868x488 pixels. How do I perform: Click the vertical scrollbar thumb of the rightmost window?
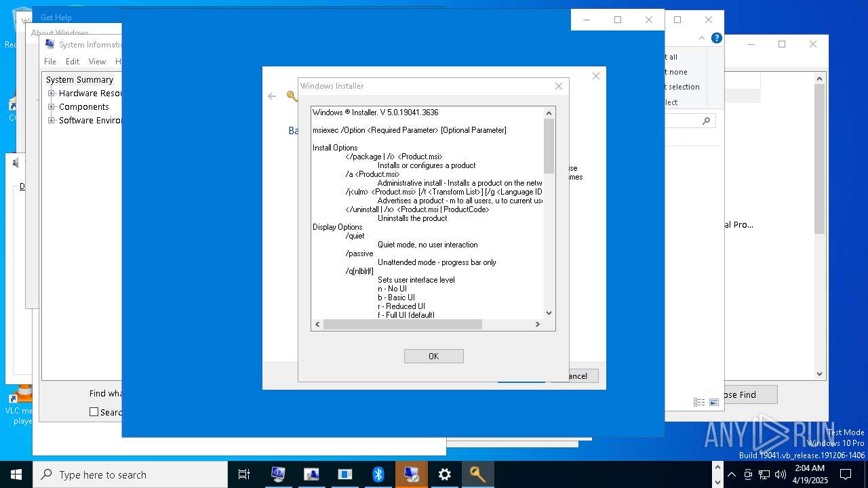(820, 159)
